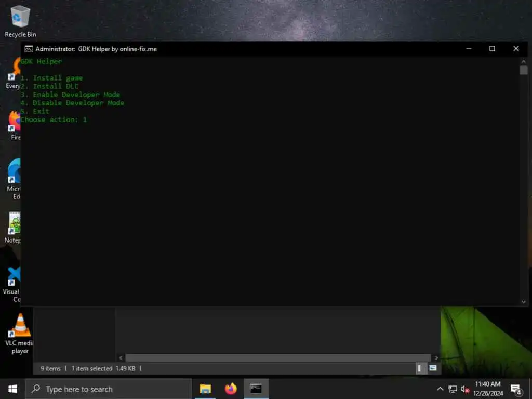Image resolution: width=532 pixels, height=399 pixels.
Task: Open the Recycle Bin desktop icon
Action: [x=20, y=22]
